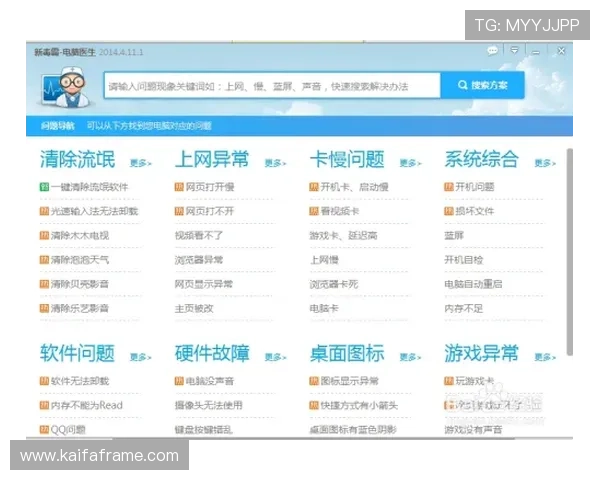Click green icon beside 一键清除流氓软件
This screenshot has width=600, height=480.
[x=44, y=187]
